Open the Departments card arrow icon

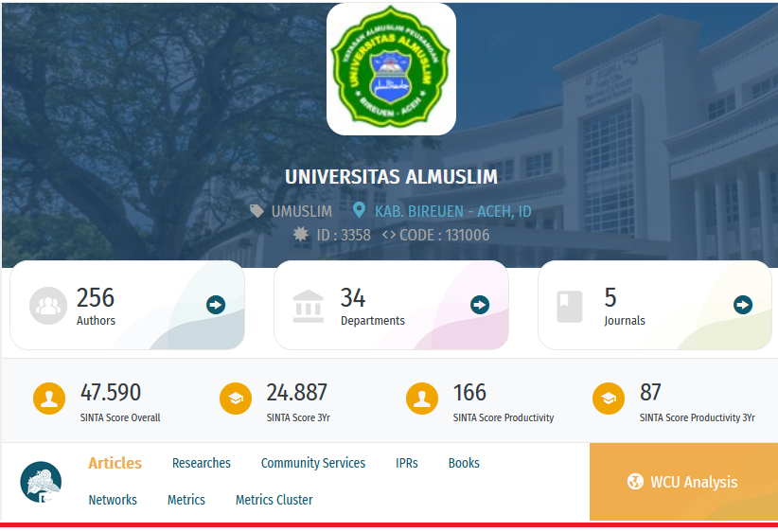click(x=480, y=305)
